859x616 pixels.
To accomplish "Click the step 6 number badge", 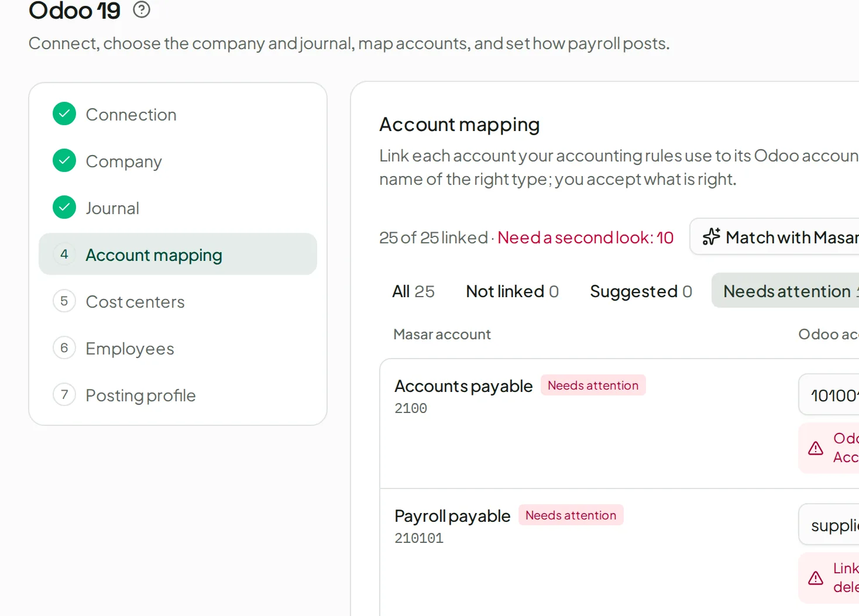I will tap(64, 348).
